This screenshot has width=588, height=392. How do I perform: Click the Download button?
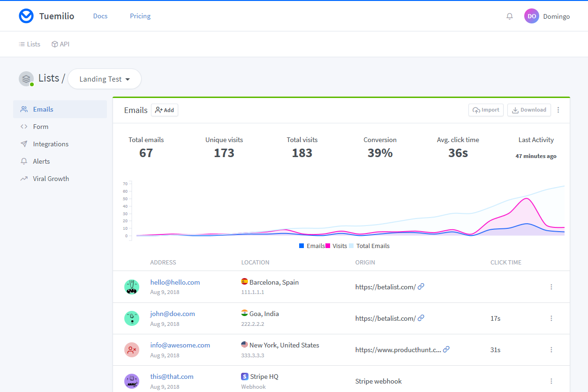click(529, 110)
